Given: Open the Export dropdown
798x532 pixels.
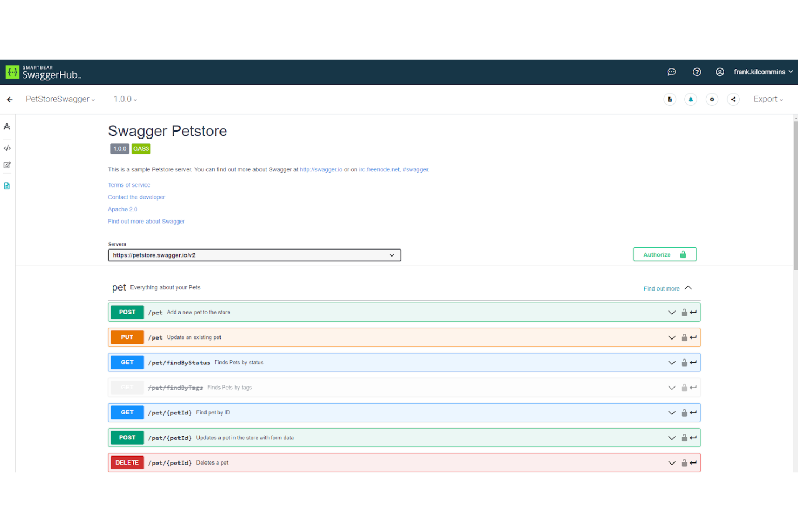Looking at the screenshot, I should point(768,99).
